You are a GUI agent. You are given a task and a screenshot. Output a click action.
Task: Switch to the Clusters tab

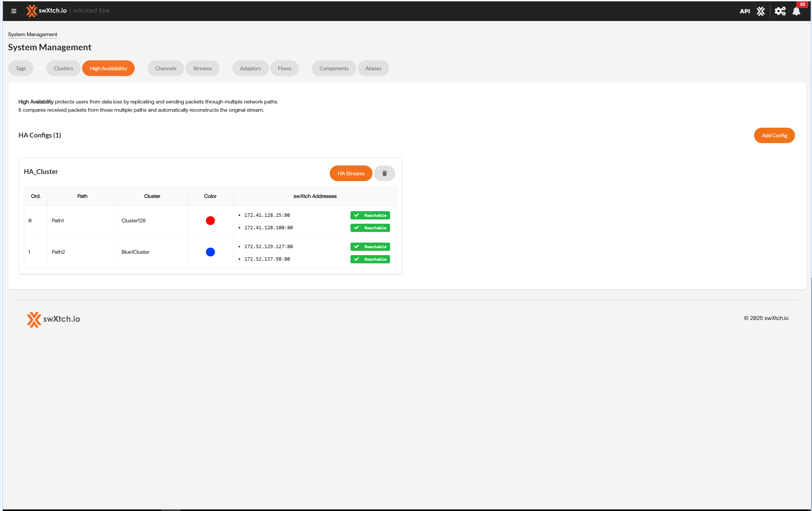64,69
